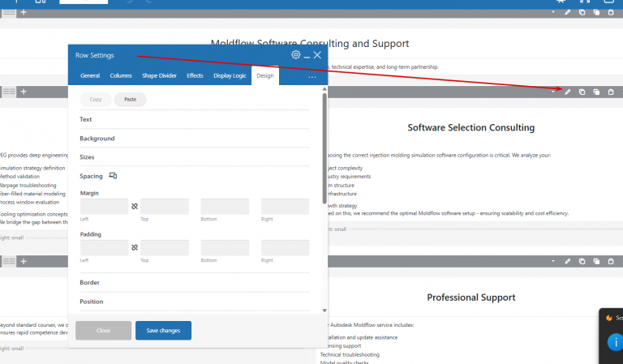The image size is (623, 364).
Task: Add element to Moldflow Software Consulting row with plus
Action: click(24, 12)
